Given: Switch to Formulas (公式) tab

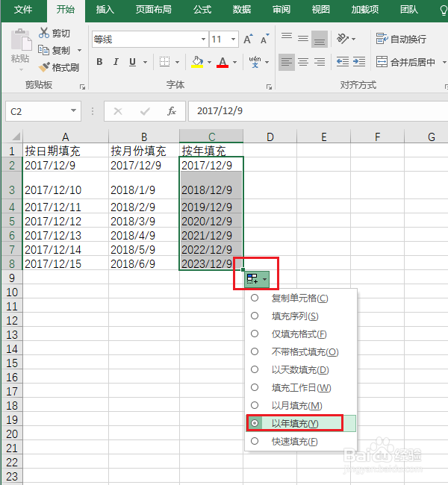Looking at the screenshot, I should point(202,10).
